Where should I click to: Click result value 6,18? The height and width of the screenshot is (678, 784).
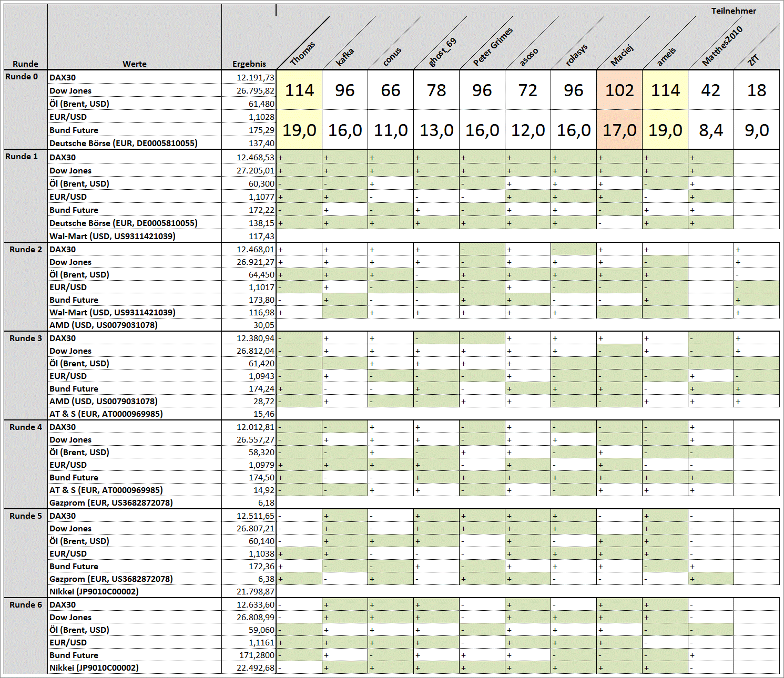click(266, 502)
